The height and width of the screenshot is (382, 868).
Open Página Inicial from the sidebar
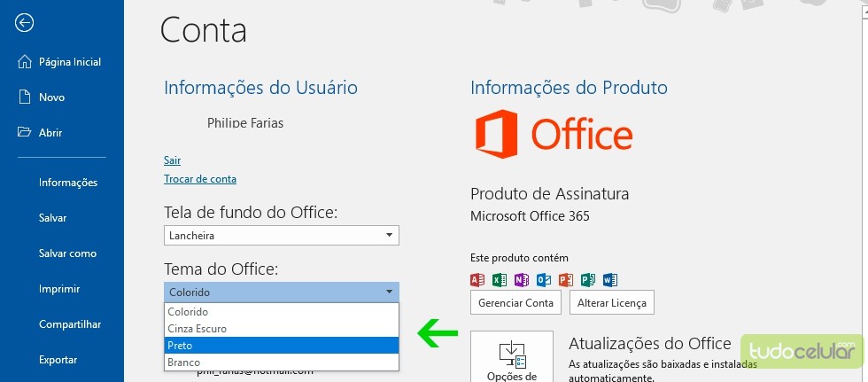(69, 62)
